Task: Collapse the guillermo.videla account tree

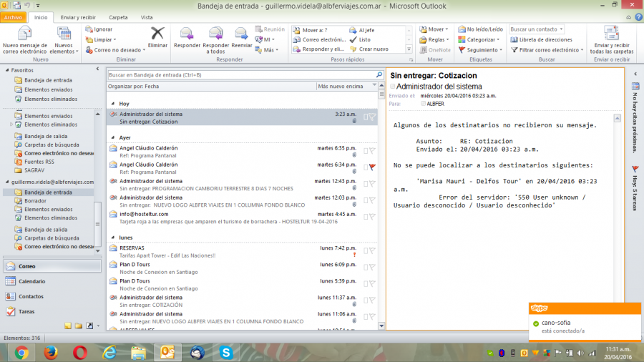Action: tap(7, 182)
